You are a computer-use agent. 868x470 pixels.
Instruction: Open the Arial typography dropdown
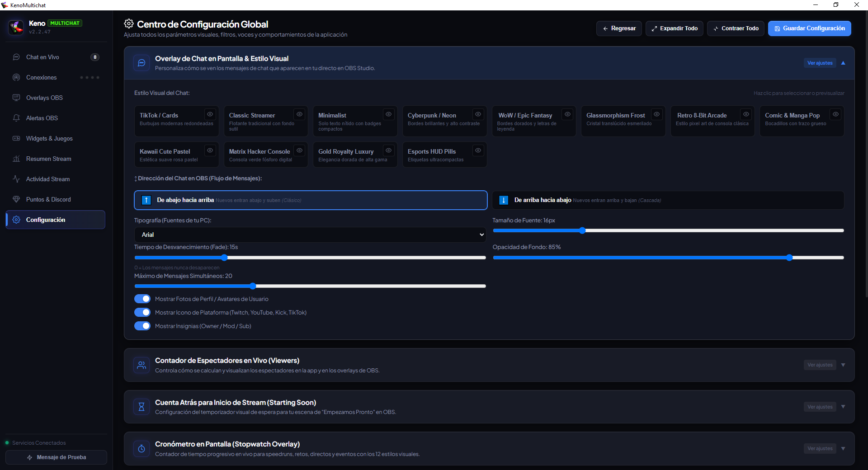click(x=310, y=235)
